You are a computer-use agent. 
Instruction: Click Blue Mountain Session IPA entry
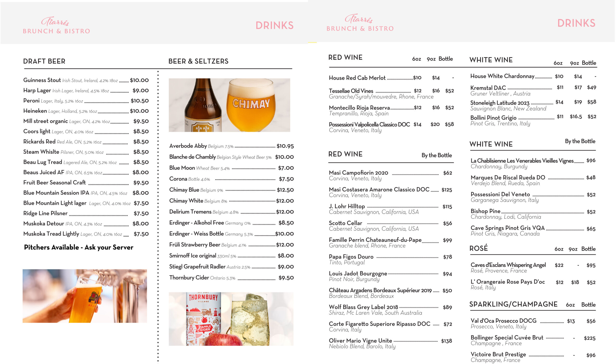point(86,193)
